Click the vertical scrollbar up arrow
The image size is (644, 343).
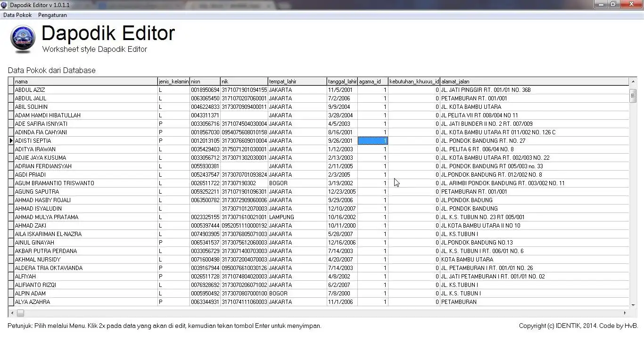coord(633,82)
